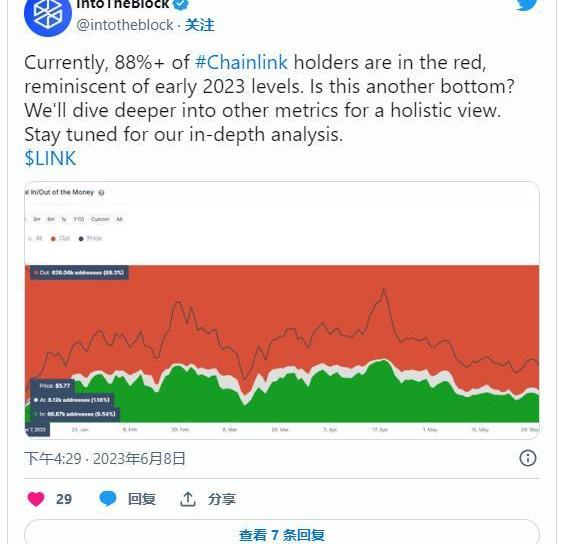Open the Twitter bird logo

(x=527, y=4)
